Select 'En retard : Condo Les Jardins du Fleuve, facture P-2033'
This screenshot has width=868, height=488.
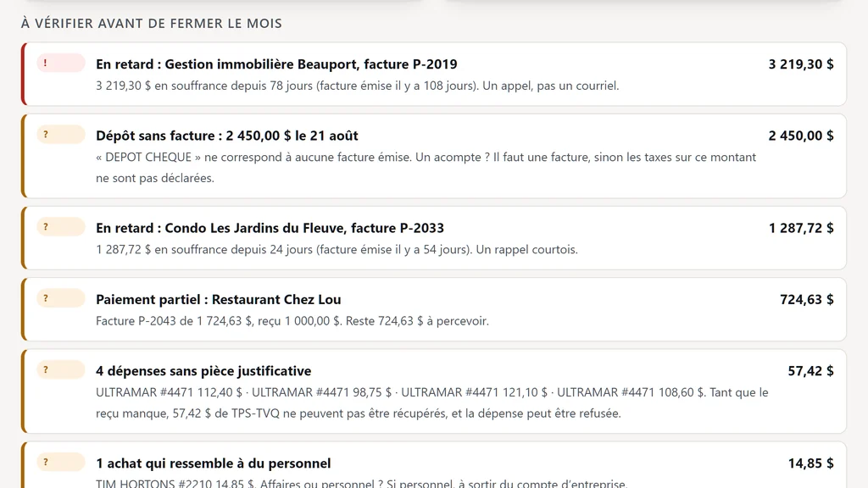[270, 228]
